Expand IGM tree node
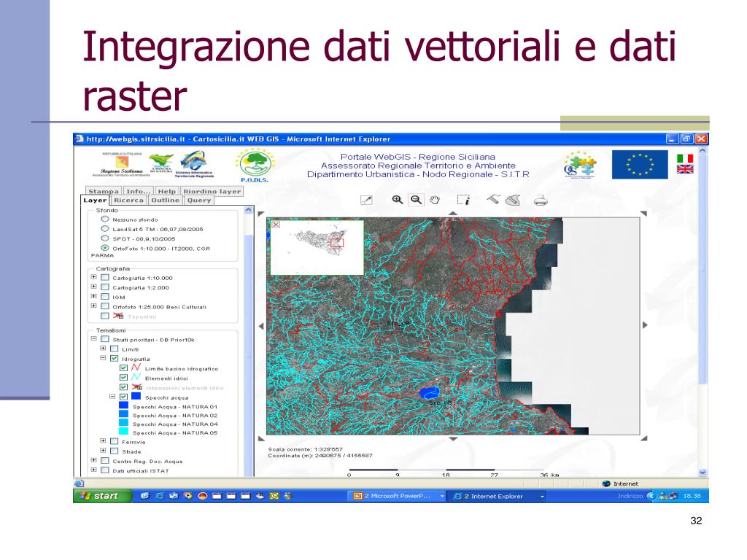This screenshot has height=560, width=747. (x=94, y=296)
